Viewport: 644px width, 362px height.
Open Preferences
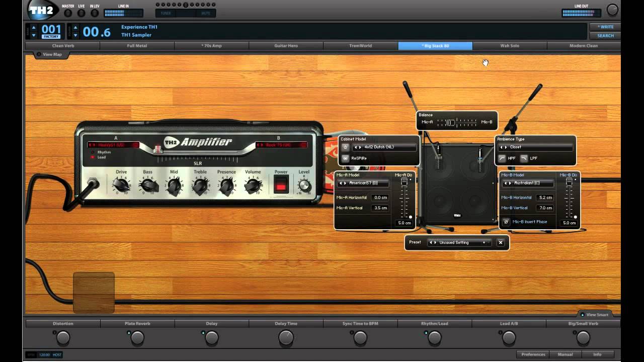(533, 354)
